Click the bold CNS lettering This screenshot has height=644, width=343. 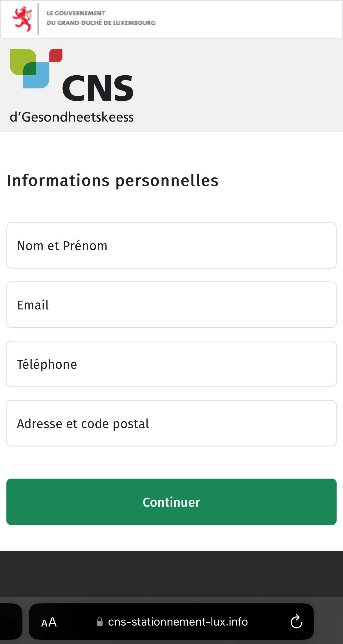[x=98, y=88]
